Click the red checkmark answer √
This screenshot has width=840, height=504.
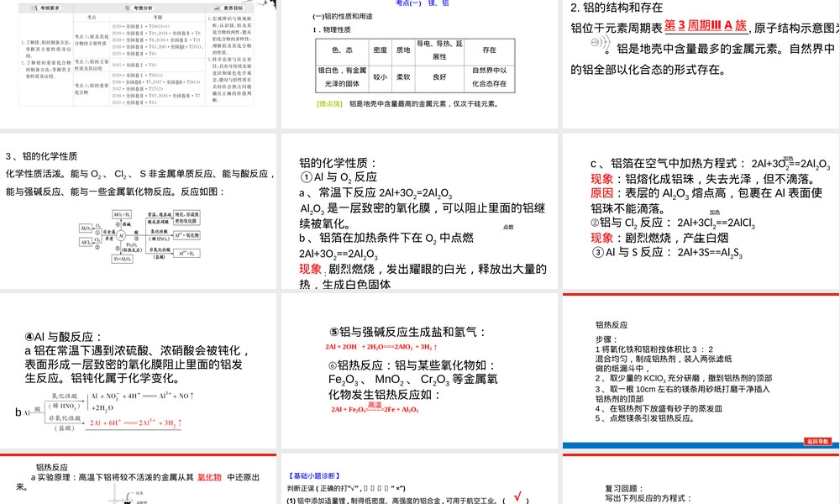click(x=517, y=497)
